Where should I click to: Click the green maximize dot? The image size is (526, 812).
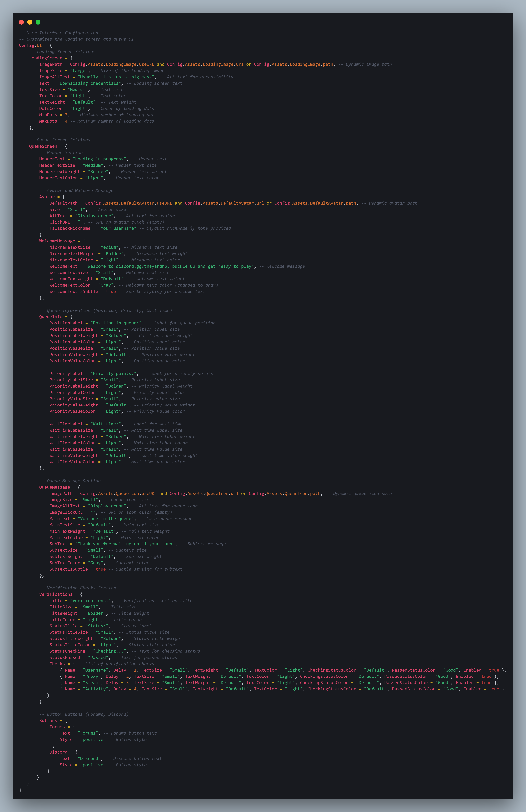[38, 22]
